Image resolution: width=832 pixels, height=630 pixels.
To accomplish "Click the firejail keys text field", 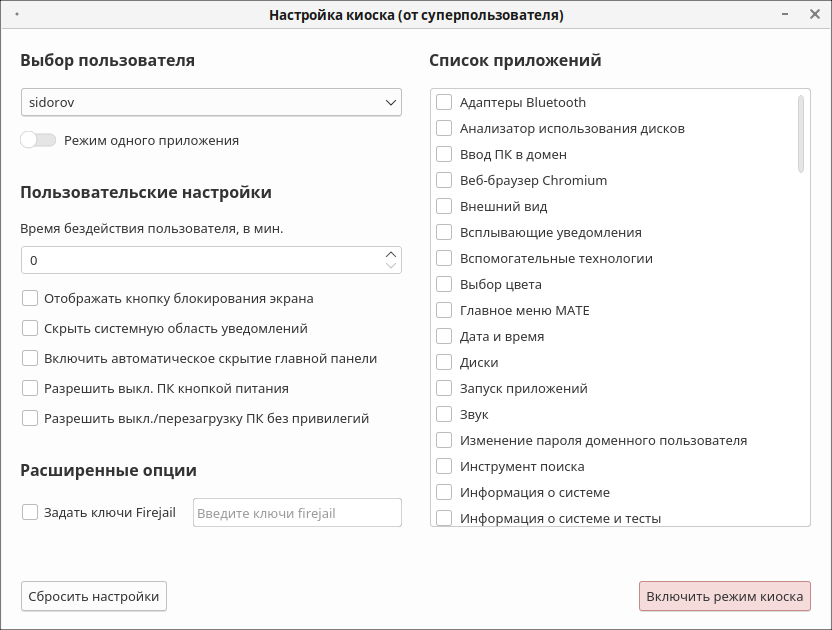I will click(x=297, y=513).
